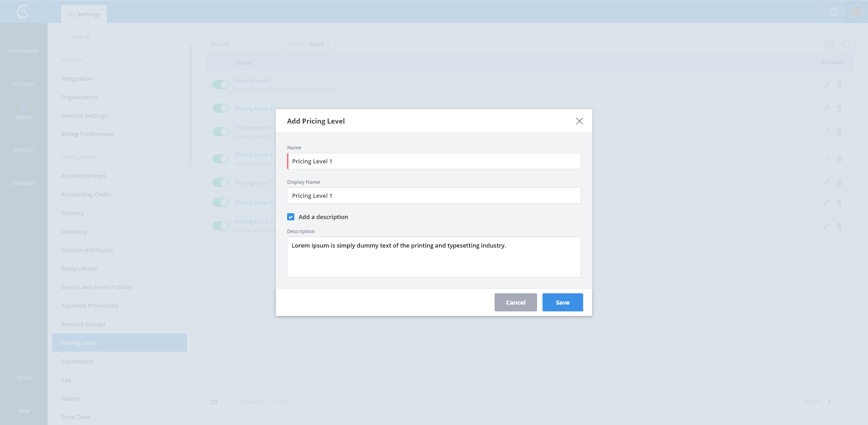Select Pricing Level in settings menu
The height and width of the screenshot is (425, 868).
point(119,343)
